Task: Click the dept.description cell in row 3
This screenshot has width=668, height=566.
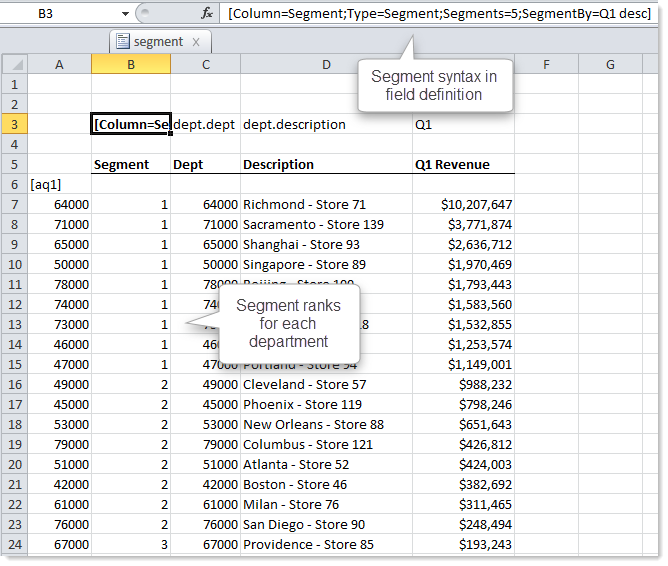Action: click(x=325, y=125)
